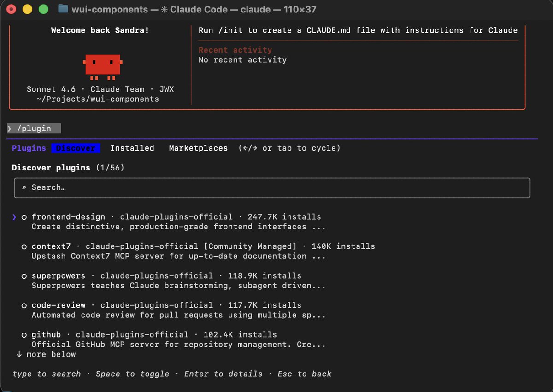Click the '~/Projects/wui-components' path
The image size is (553, 392).
[98, 99]
